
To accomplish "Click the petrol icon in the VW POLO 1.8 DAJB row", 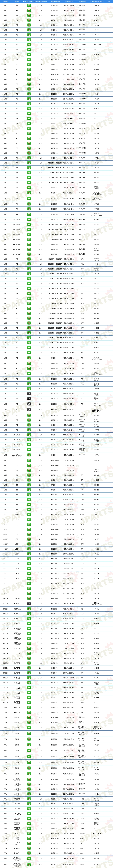I will (x=29, y=833).
